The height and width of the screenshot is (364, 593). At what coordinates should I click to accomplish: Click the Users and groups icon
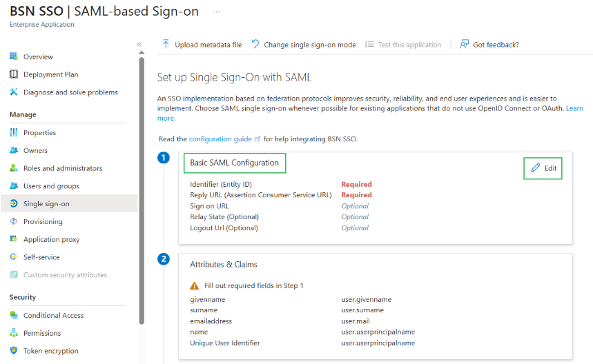tap(14, 185)
